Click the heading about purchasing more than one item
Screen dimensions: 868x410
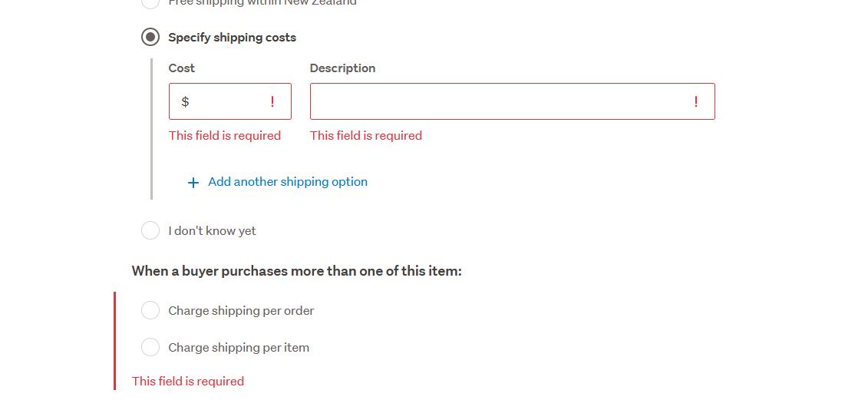click(x=296, y=270)
